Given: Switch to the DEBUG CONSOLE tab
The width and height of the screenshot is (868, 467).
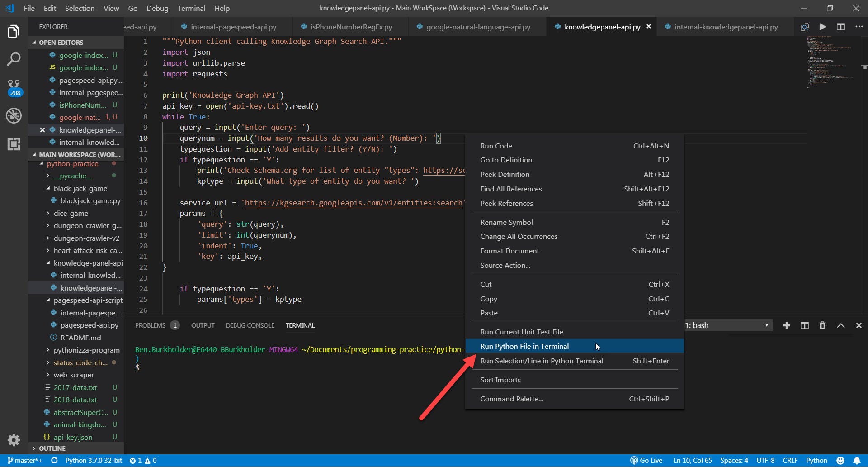Looking at the screenshot, I should pos(250,325).
